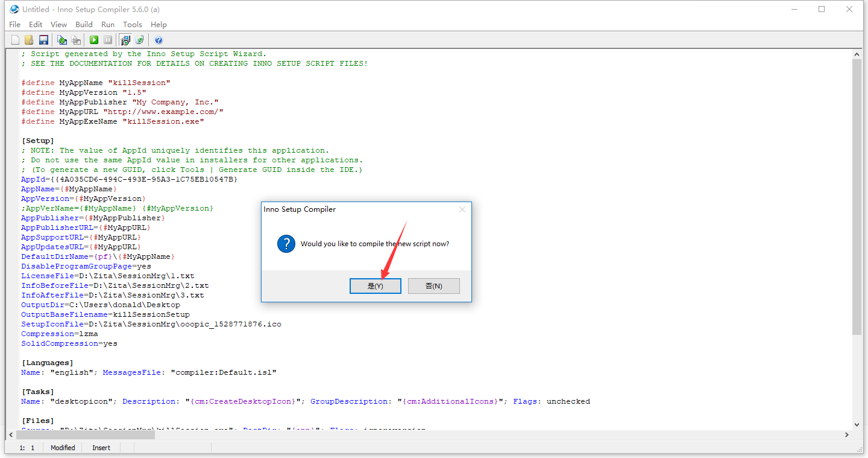Click the Inno Setup app icon in the title bar

pyautogui.click(x=14, y=9)
